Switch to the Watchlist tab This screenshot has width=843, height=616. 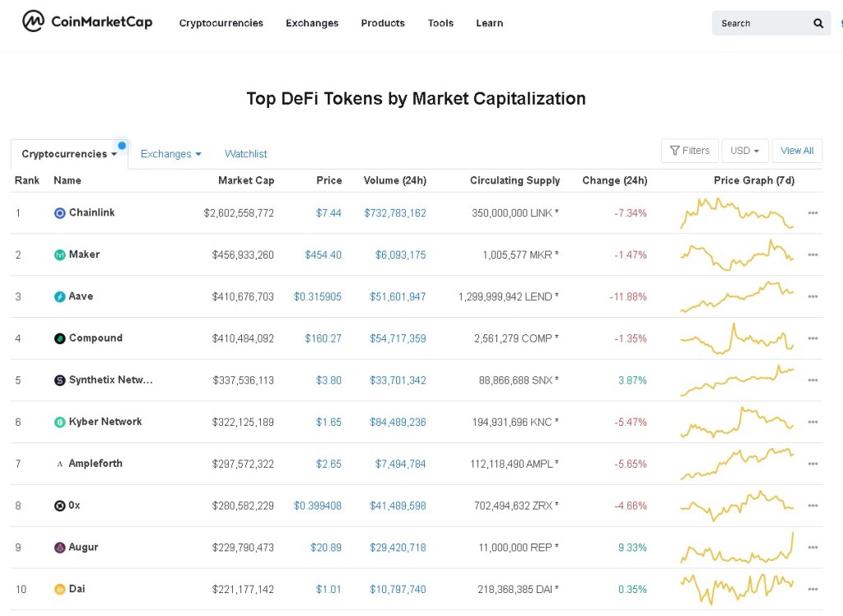(x=246, y=154)
